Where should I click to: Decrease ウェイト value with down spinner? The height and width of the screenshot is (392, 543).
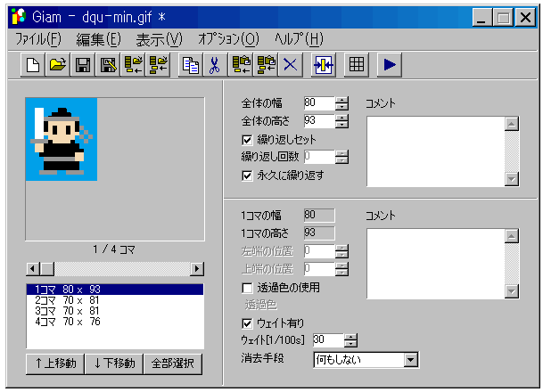pos(350,344)
